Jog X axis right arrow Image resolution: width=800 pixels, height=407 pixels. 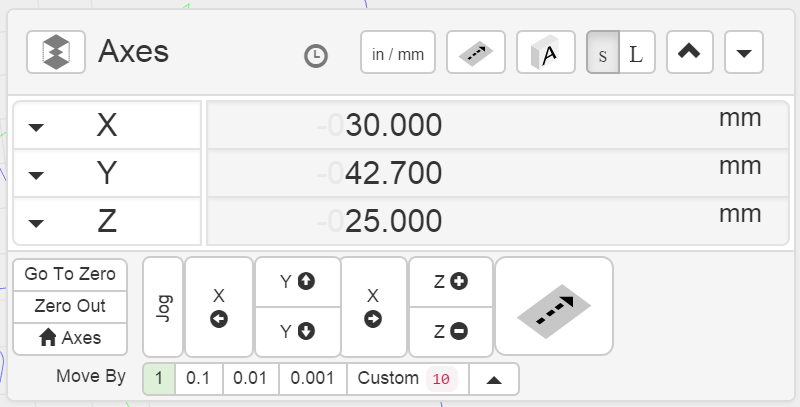(x=373, y=307)
